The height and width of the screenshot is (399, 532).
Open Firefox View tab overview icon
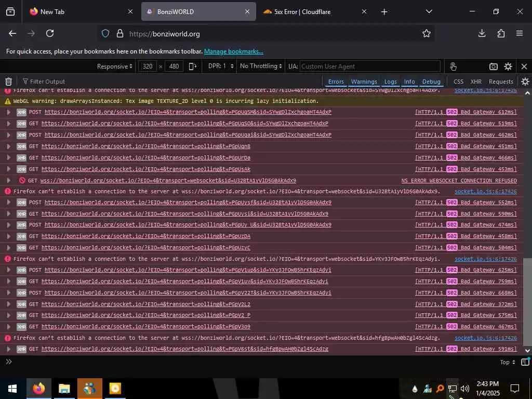[10, 11]
